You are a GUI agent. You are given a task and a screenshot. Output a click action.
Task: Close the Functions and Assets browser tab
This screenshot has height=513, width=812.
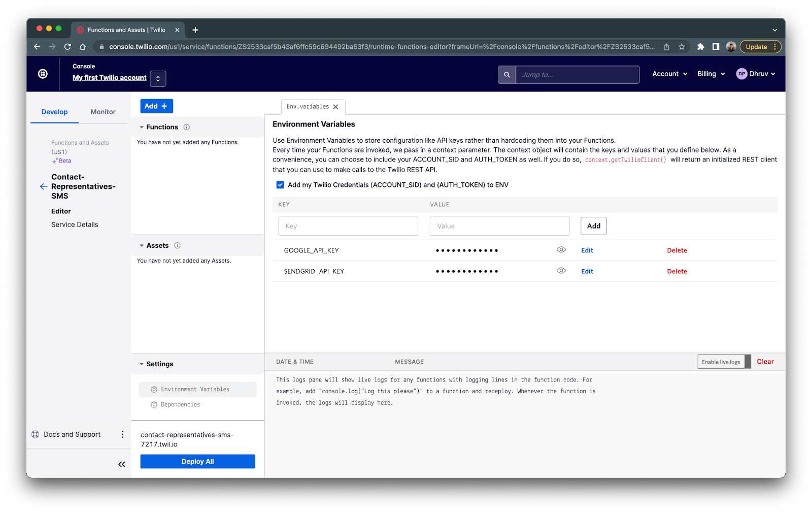(x=177, y=30)
